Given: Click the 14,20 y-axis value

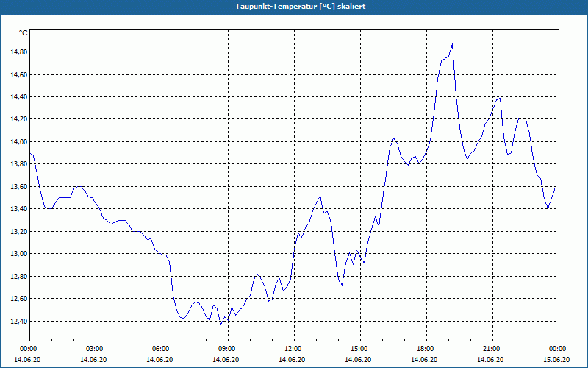Looking at the screenshot, I should pos(19,119).
